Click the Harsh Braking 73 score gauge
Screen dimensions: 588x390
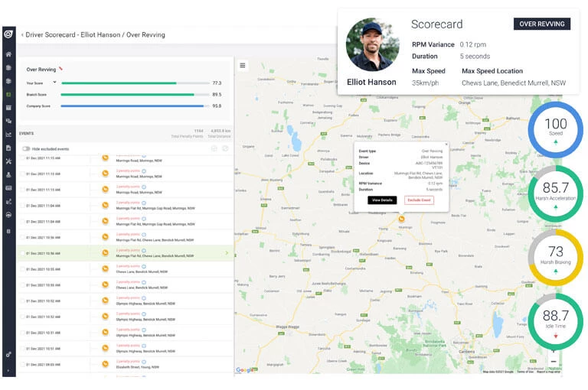coord(556,257)
